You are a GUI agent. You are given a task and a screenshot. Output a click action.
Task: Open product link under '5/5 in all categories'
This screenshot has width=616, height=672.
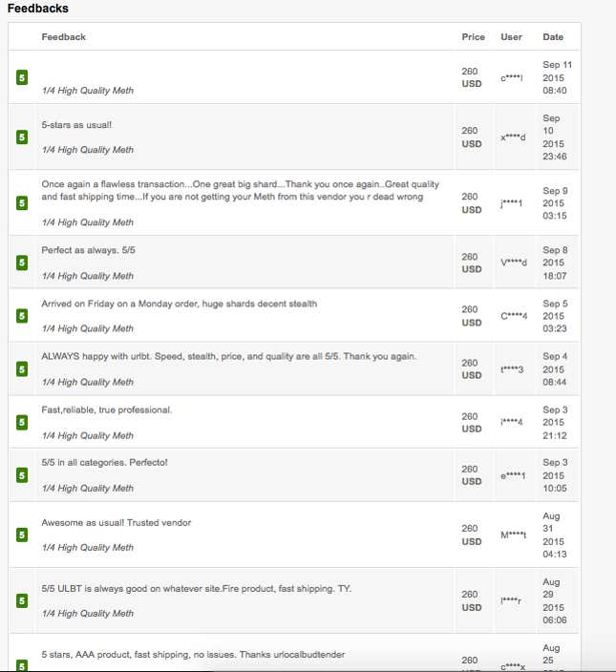[x=88, y=488]
